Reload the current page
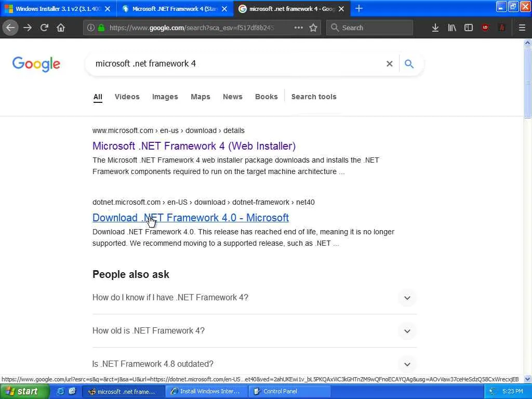 coord(44,28)
